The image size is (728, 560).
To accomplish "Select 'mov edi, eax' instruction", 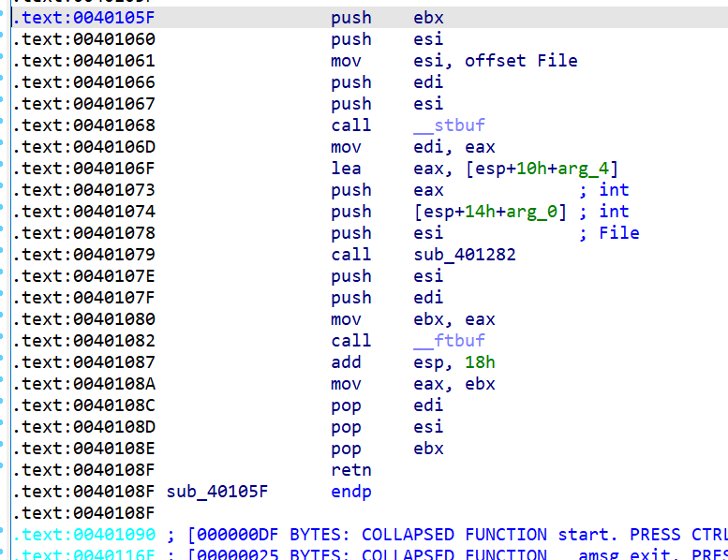I will (413, 147).
